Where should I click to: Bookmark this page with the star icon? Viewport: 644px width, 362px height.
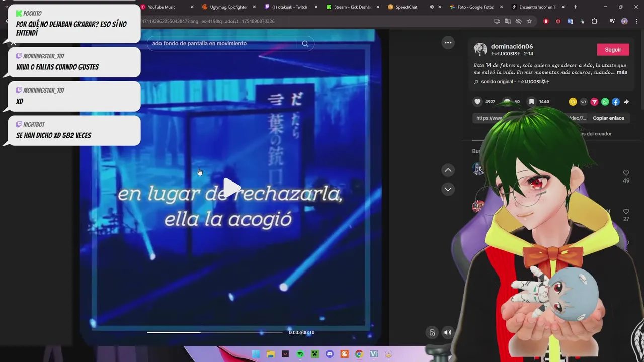tap(529, 21)
